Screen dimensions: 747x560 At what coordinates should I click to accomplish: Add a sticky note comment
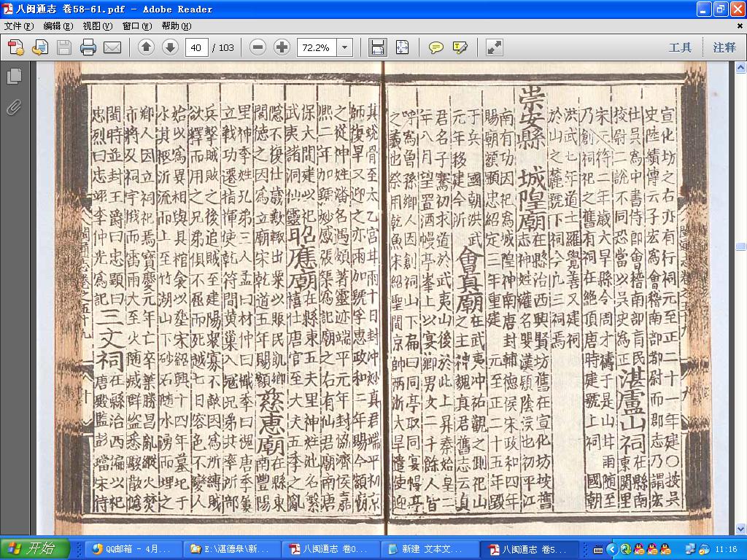[436, 47]
